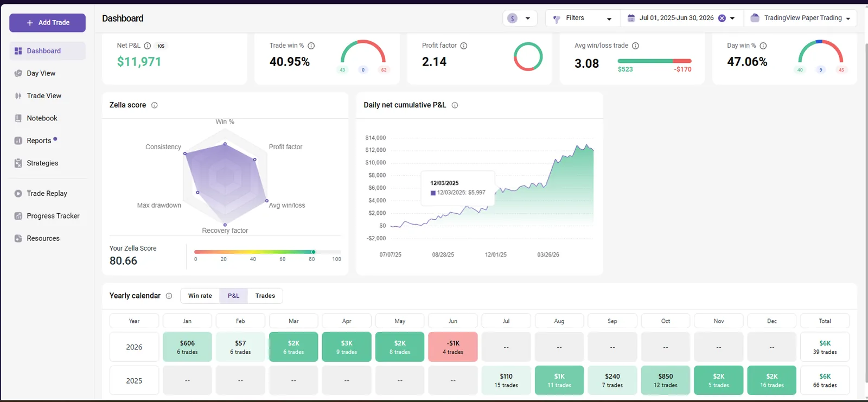868x402 pixels.
Task: Switch yearly calendar to Trades
Action: point(265,296)
